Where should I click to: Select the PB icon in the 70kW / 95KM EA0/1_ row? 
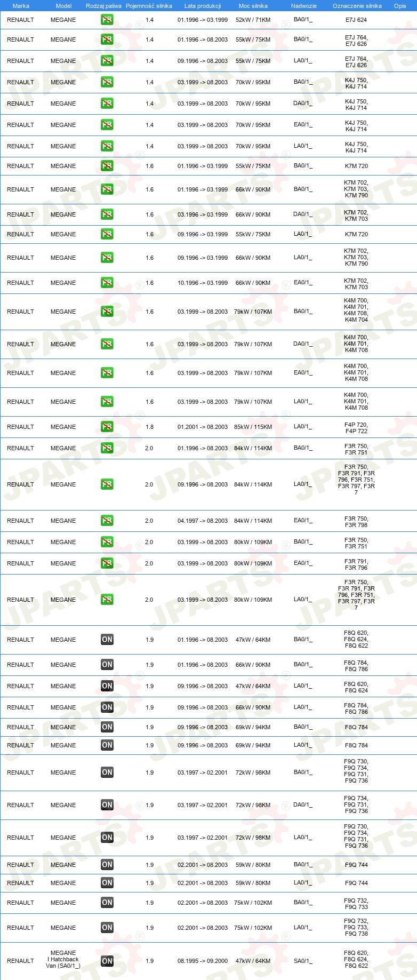[107, 125]
